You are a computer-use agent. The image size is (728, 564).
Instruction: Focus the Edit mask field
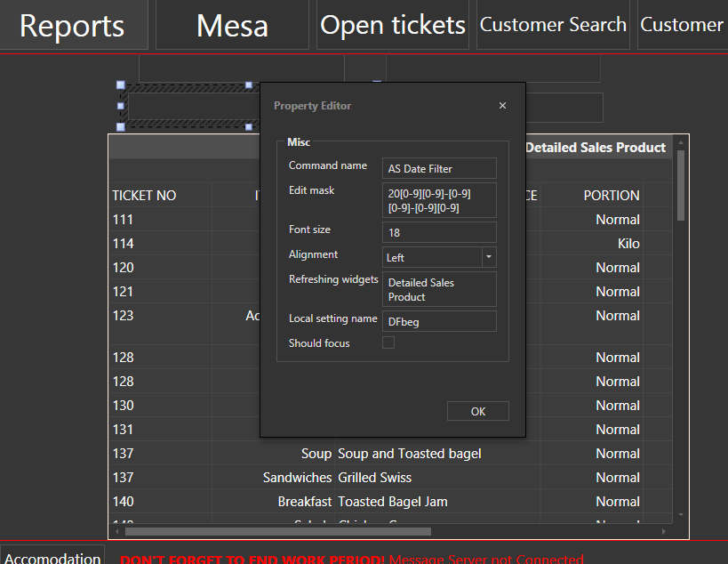pyautogui.click(x=439, y=200)
